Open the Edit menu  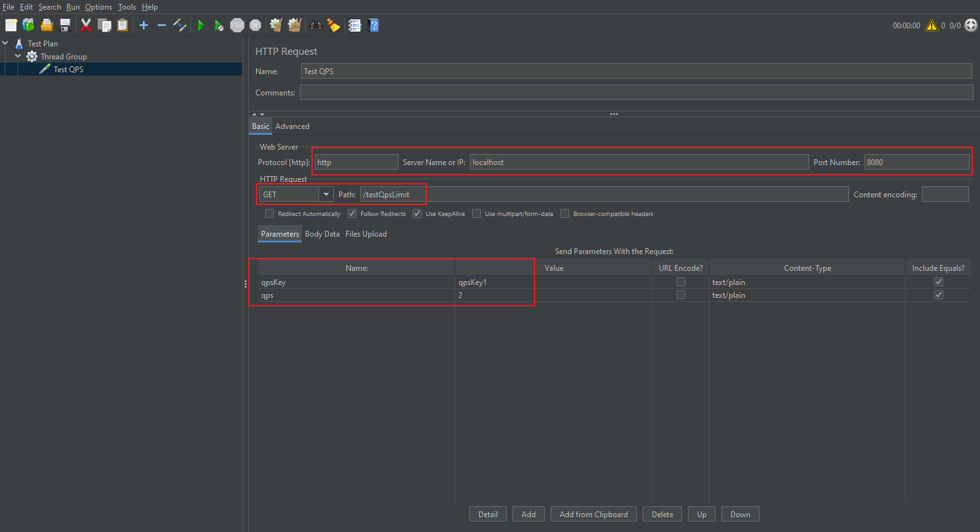(26, 7)
